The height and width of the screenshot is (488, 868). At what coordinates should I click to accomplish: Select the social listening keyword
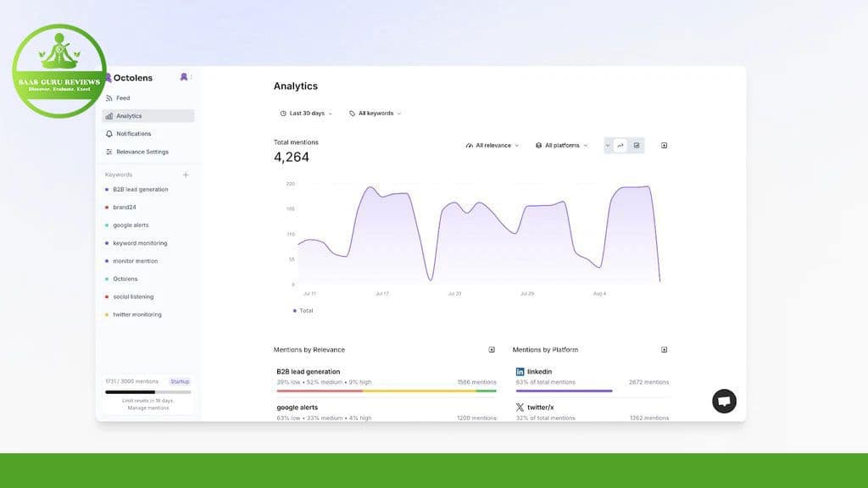coord(133,297)
